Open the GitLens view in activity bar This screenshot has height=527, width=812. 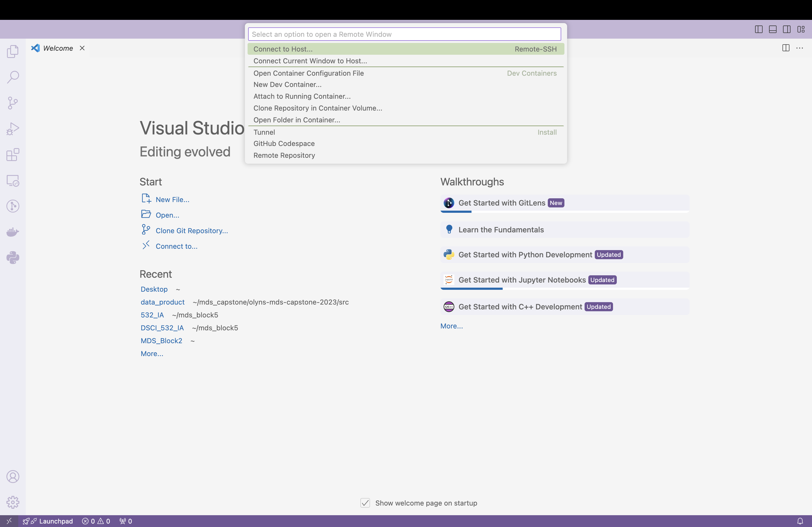pos(13,206)
